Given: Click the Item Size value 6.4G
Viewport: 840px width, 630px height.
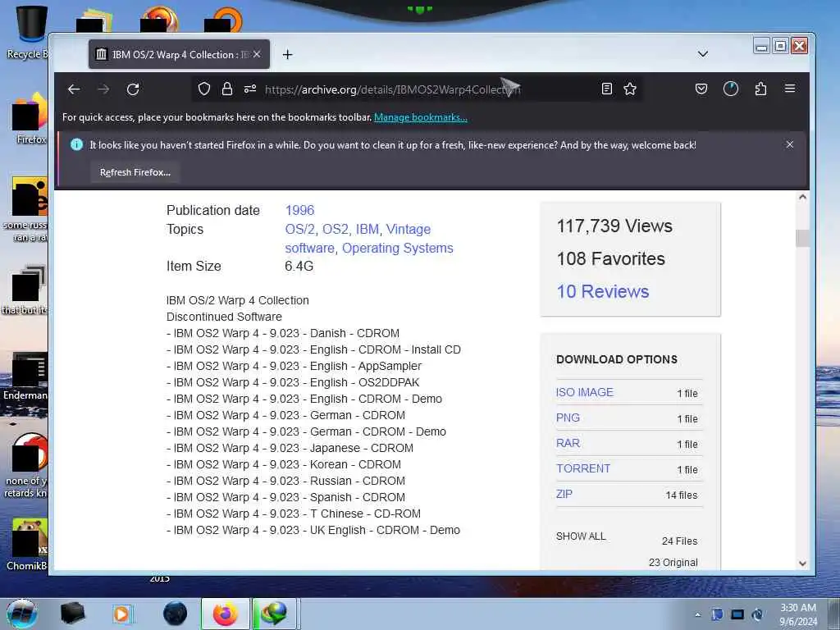Looking at the screenshot, I should 299,267.
